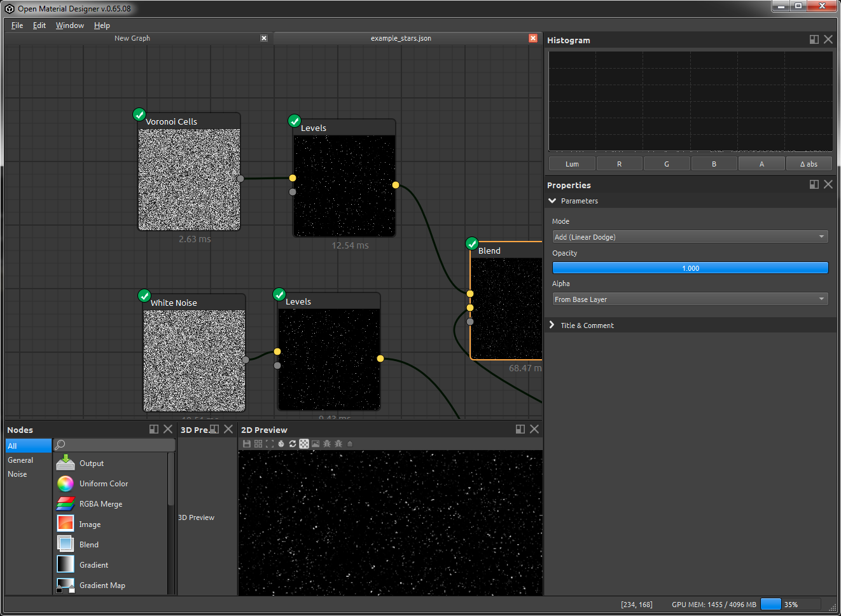Open the Help menu
The height and width of the screenshot is (616, 841).
pos(102,25)
